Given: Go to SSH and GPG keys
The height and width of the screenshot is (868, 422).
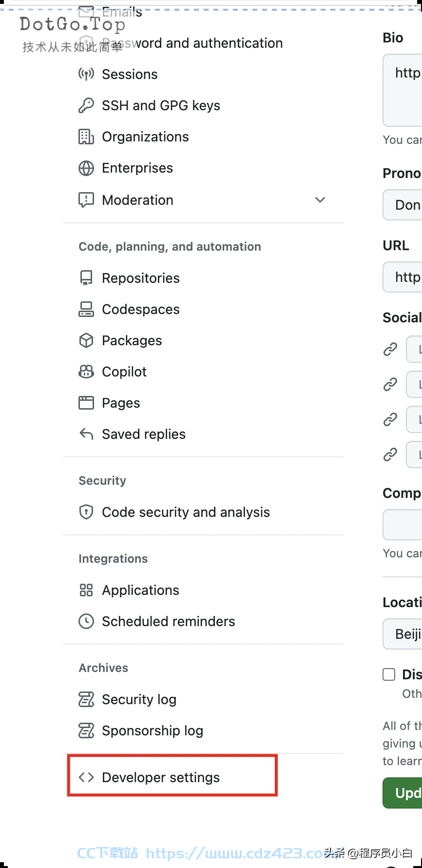Looking at the screenshot, I should tap(161, 105).
